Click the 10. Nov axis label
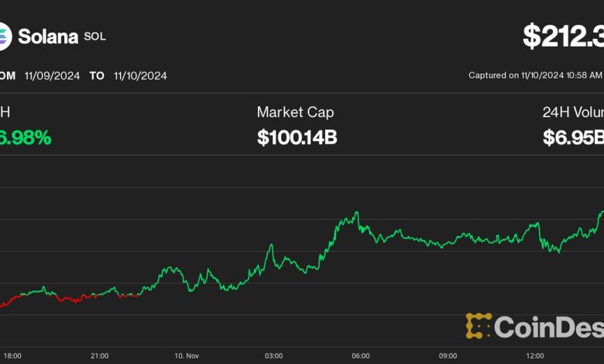 point(186,355)
